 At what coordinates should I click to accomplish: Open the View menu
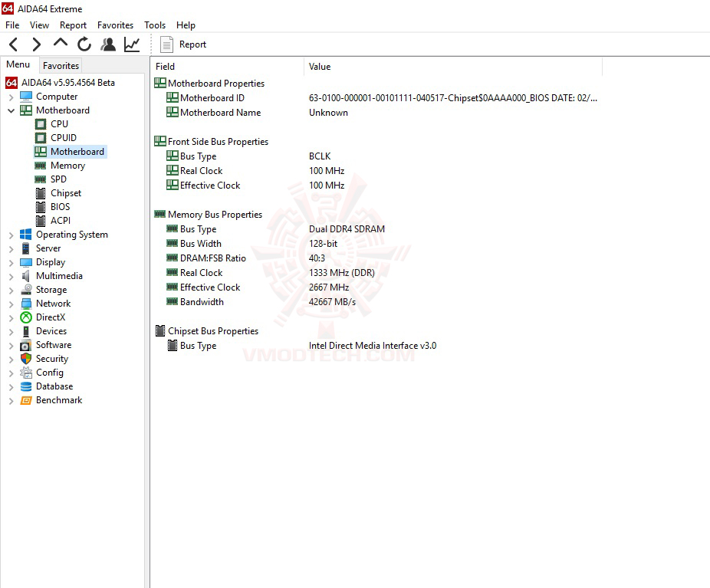coord(39,25)
